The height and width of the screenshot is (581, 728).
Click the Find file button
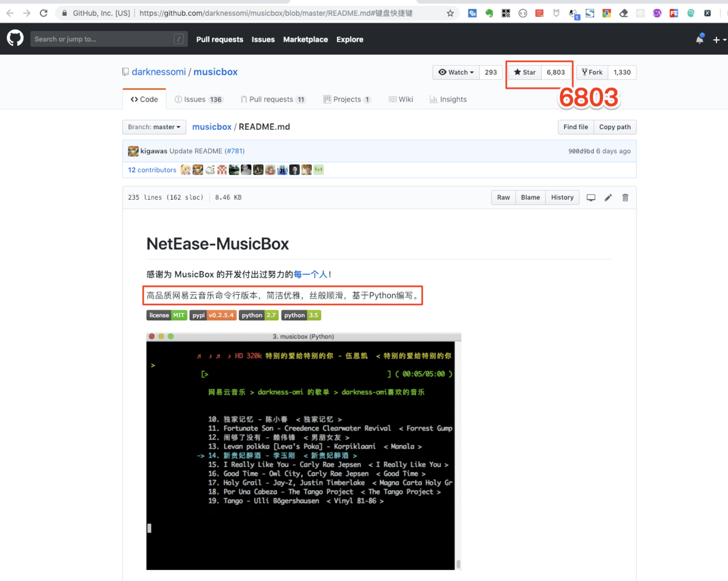point(575,127)
